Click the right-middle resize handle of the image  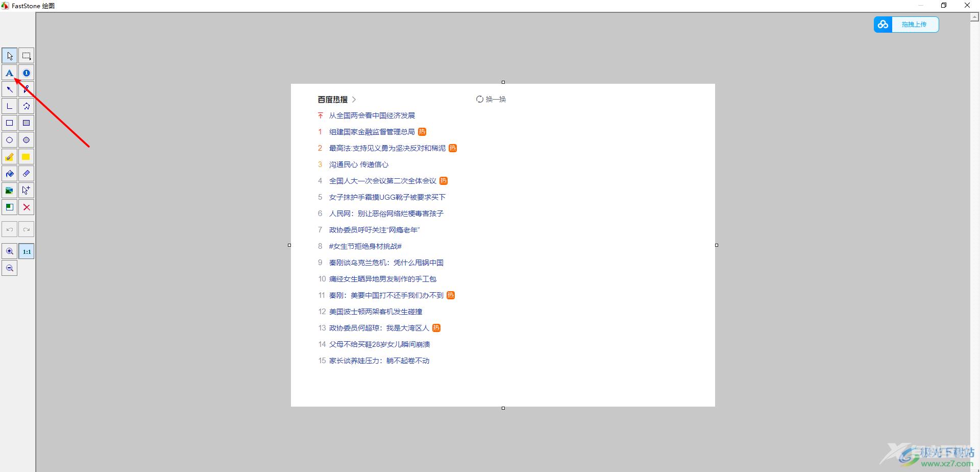(717, 245)
